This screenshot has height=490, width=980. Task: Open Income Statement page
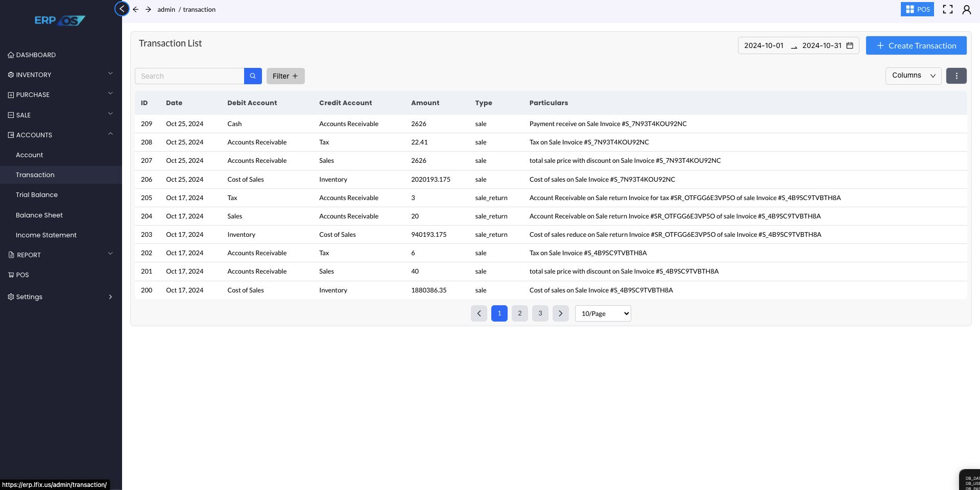(46, 235)
